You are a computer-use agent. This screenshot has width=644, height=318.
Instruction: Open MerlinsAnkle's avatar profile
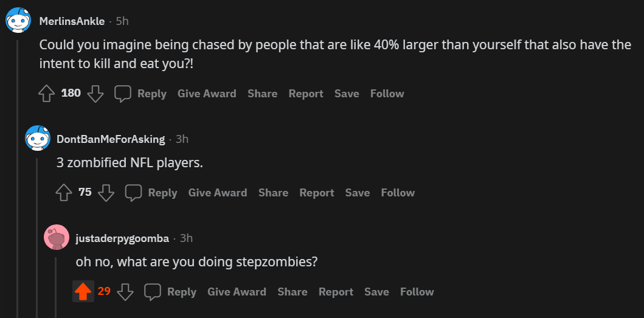[x=18, y=21]
